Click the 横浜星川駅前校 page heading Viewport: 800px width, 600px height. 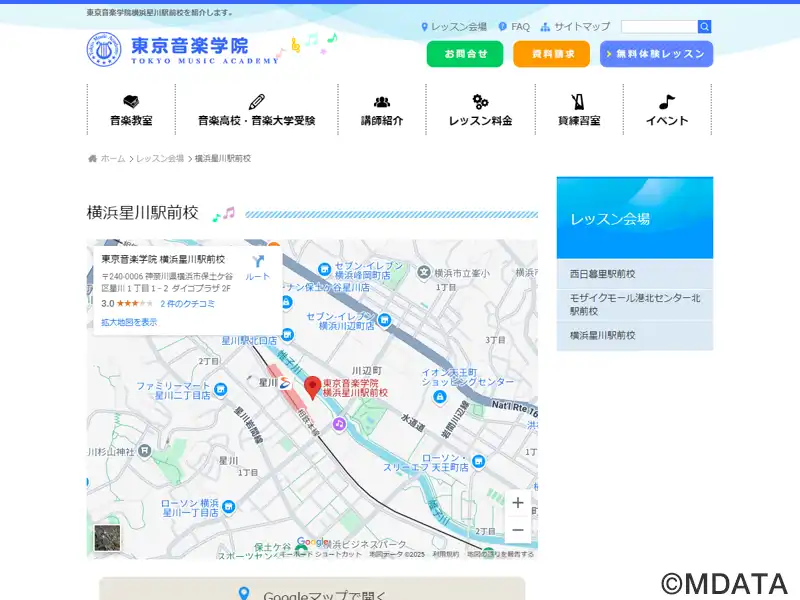[x=142, y=213]
